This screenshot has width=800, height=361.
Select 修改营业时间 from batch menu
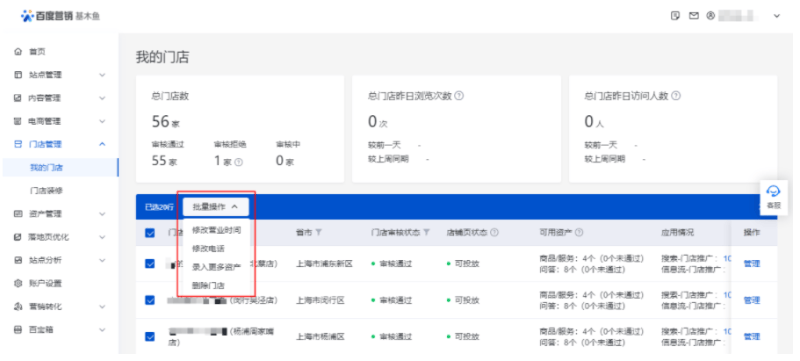point(216,230)
